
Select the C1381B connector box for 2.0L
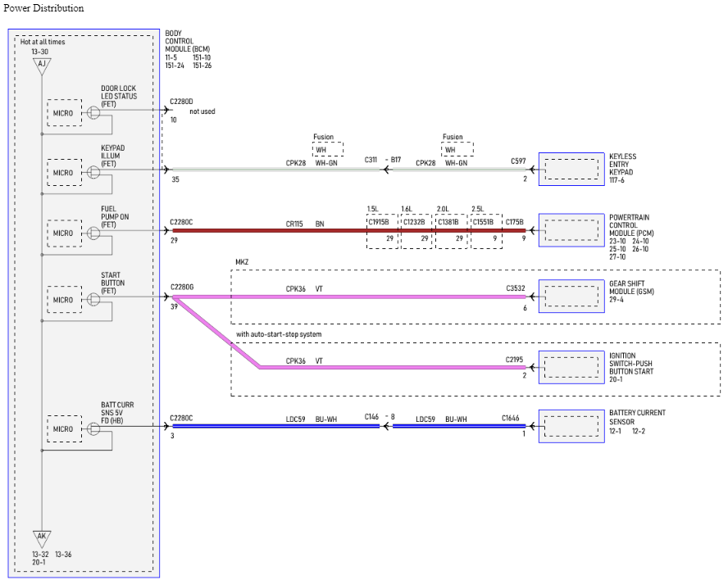tap(452, 231)
